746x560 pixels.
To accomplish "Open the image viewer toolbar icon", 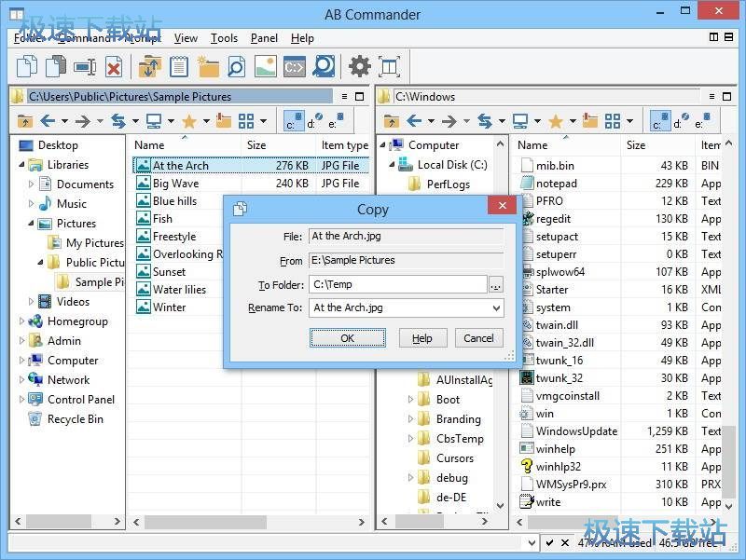I will coord(266,66).
